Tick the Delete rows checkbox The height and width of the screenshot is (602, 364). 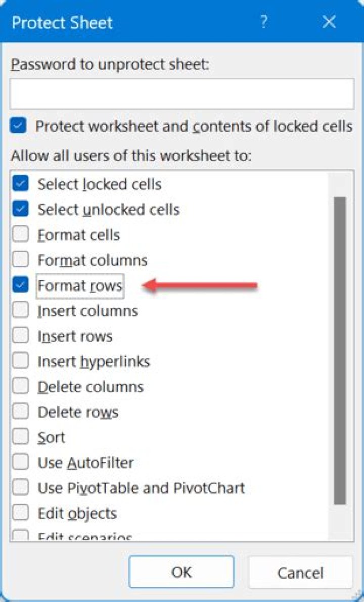(x=20, y=412)
